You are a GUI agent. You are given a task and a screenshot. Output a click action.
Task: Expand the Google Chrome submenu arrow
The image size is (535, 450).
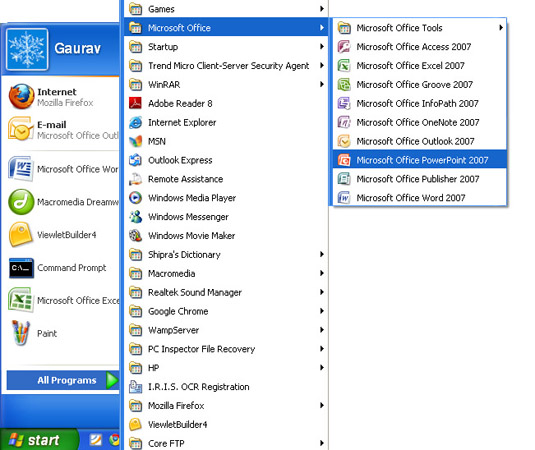[x=322, y=311]
